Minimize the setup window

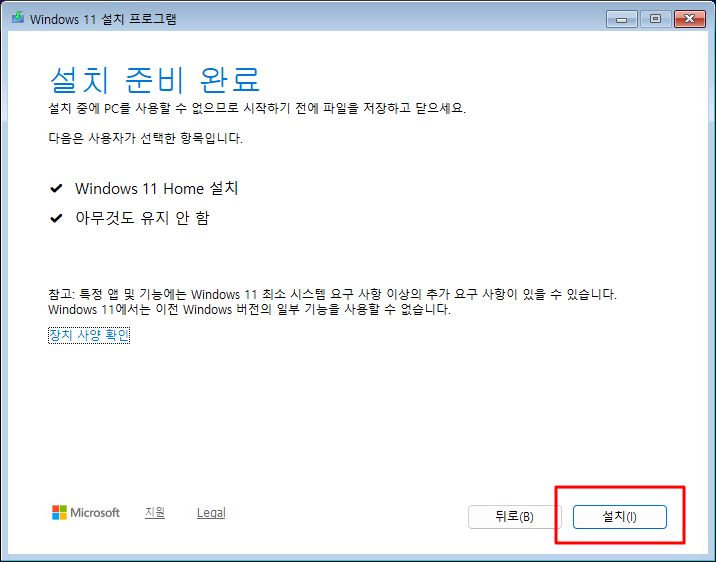coord(621,19)
